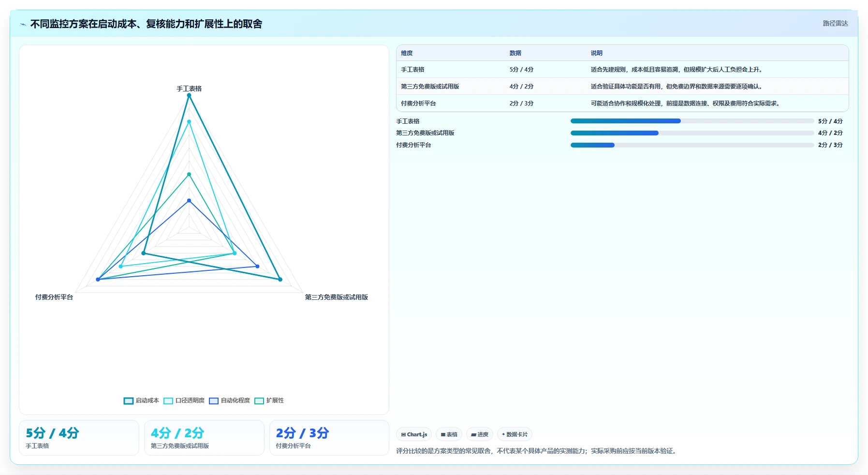Select the 4分 / 2分 data card
868x475 pixels.
coord(204,438)
